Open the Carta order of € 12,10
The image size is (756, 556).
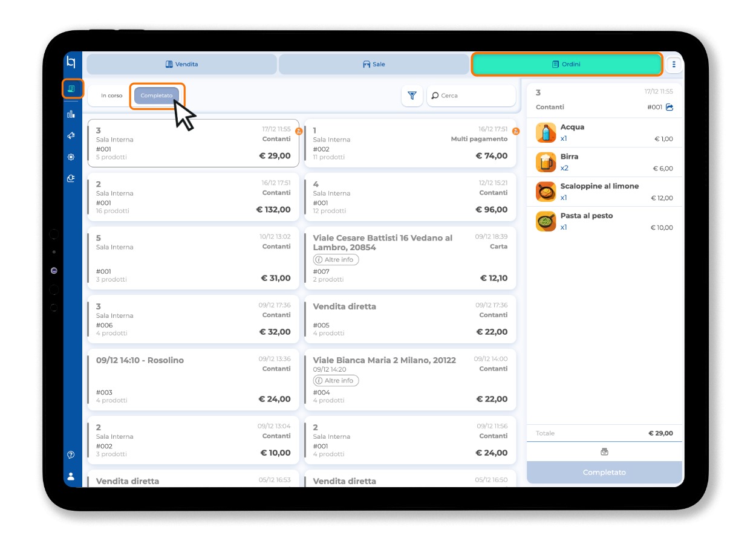[410, 258]
